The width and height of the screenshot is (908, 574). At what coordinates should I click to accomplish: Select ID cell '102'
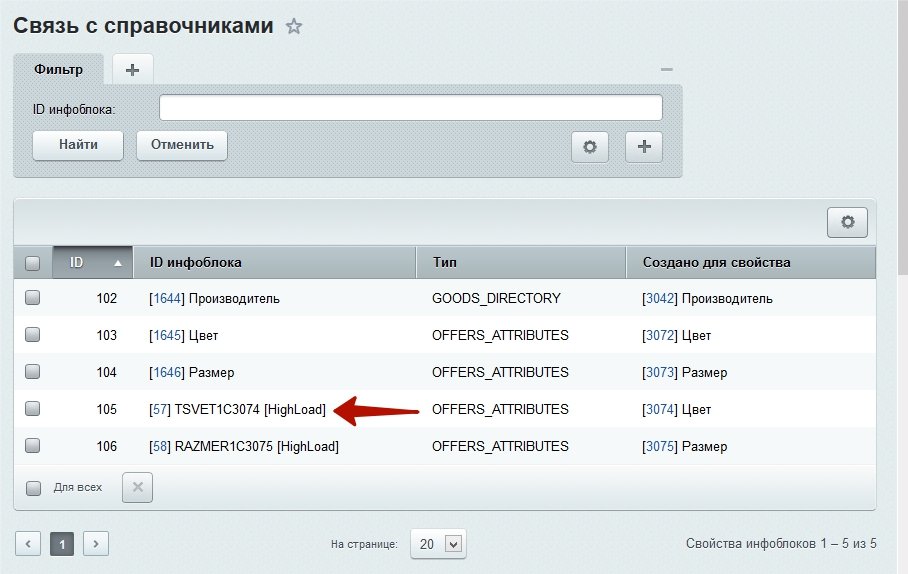107,298
